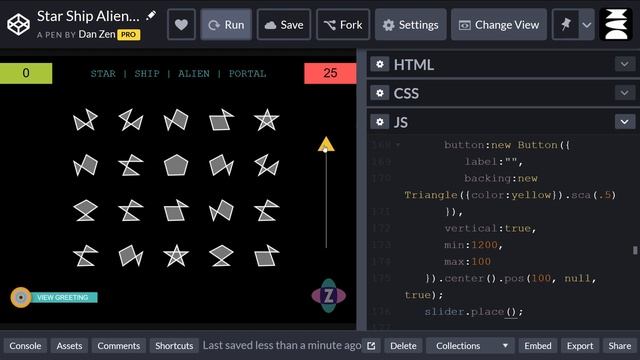Click hourglass shape in bottom row
Image resolution: width=640 pixels, height=360 pixels.
[221, 256]
